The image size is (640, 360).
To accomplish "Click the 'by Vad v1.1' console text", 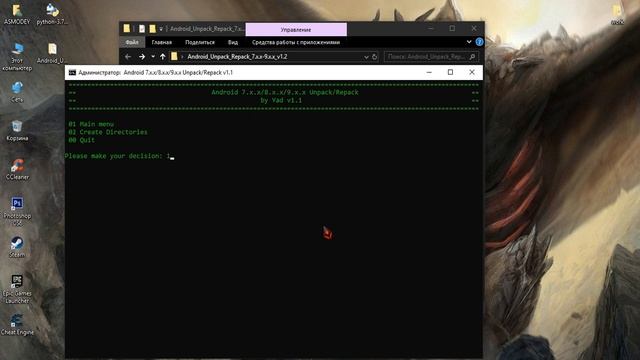I will 281,100.
